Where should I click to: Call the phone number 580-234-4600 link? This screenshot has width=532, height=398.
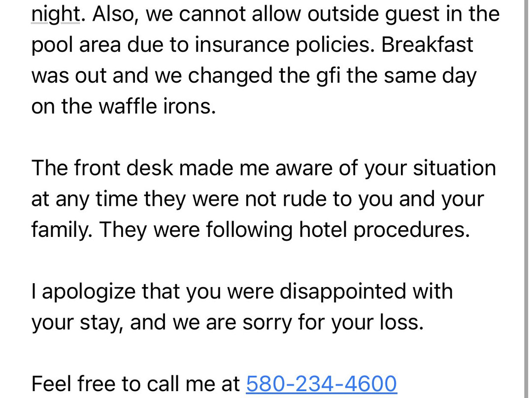pos(321,384)
